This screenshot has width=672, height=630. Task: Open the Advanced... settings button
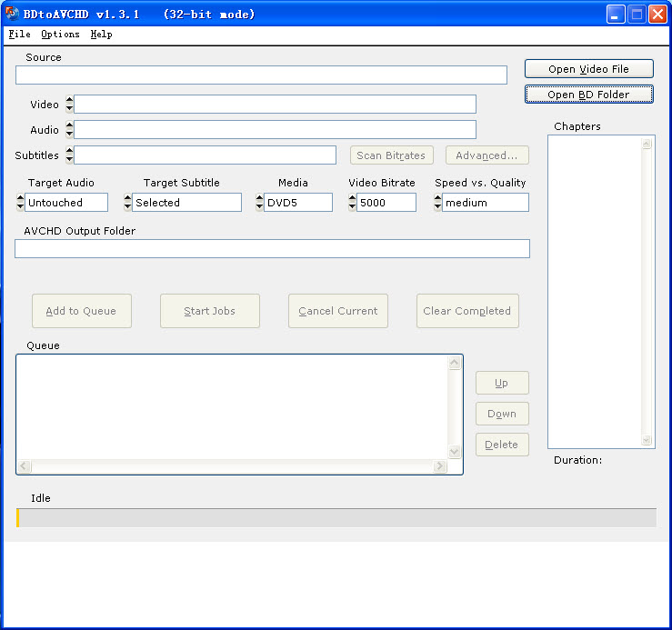pos(486,155)
